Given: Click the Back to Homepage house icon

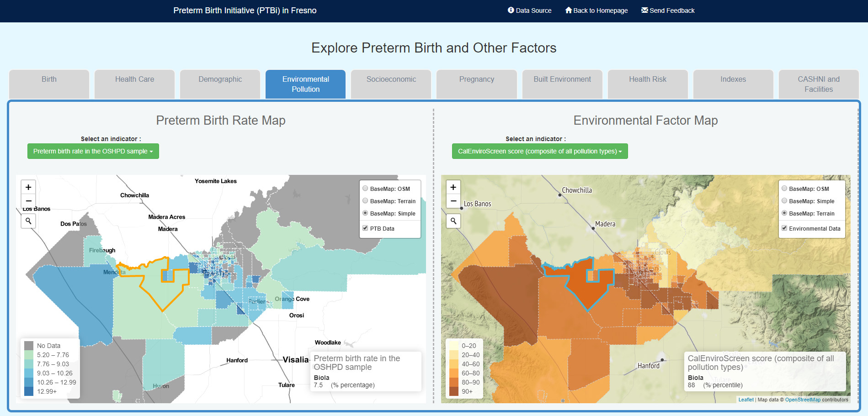Looking at the screenshot, I should [x=568, y=10].
